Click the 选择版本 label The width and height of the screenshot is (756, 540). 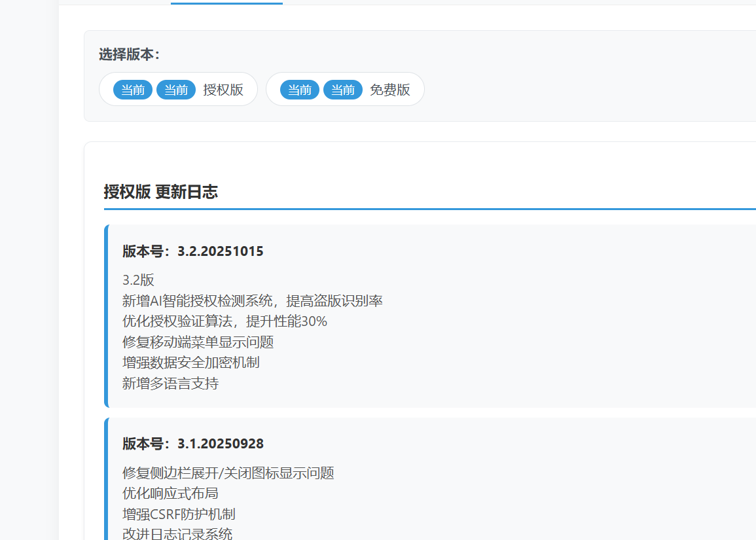coord(129,54)
